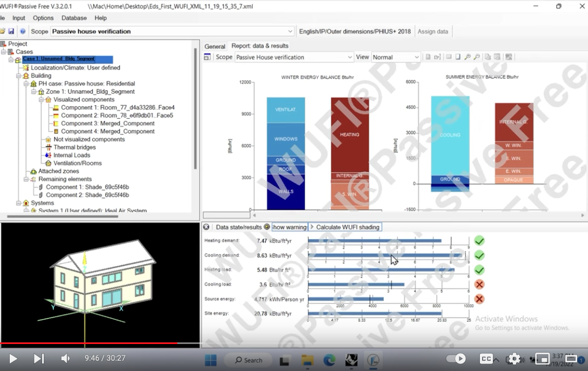
Task: Skip to next video in player
Action: click(39, 359)
